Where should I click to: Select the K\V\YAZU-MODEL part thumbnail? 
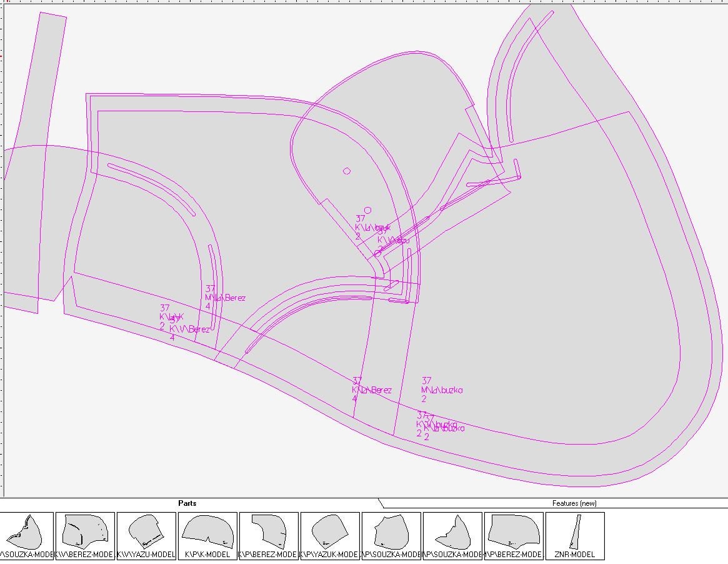point(146,535)
